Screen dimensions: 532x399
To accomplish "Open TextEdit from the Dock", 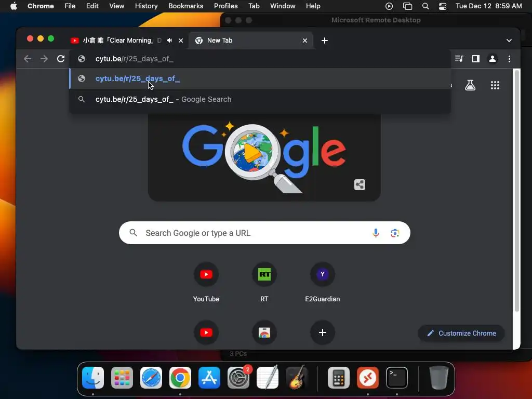I will click(x=268, y=378).
